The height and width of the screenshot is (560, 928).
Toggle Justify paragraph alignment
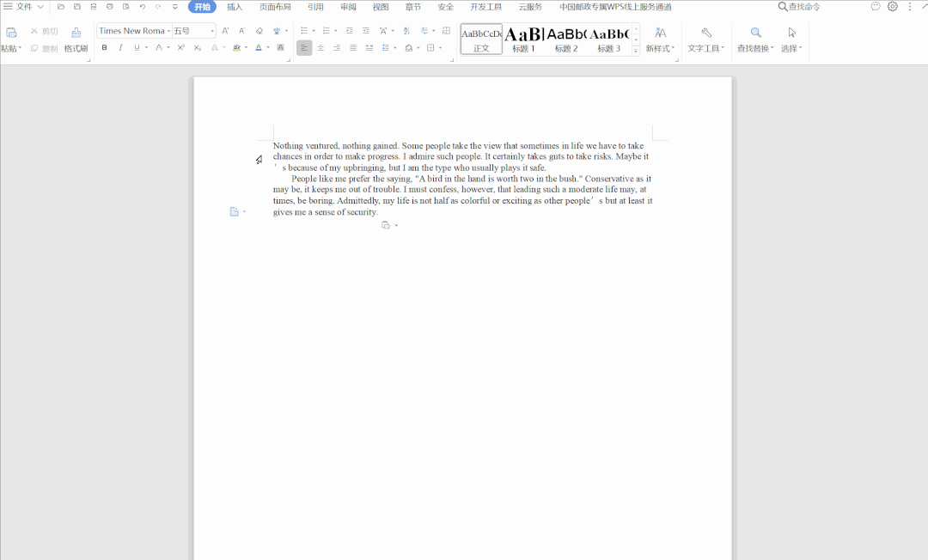[353, 47]
